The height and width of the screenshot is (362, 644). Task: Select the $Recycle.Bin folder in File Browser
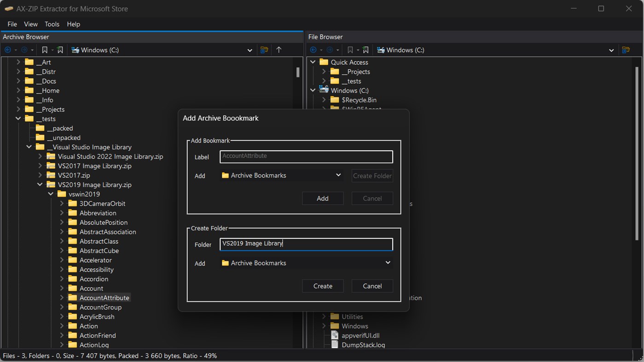click(360, 99)
